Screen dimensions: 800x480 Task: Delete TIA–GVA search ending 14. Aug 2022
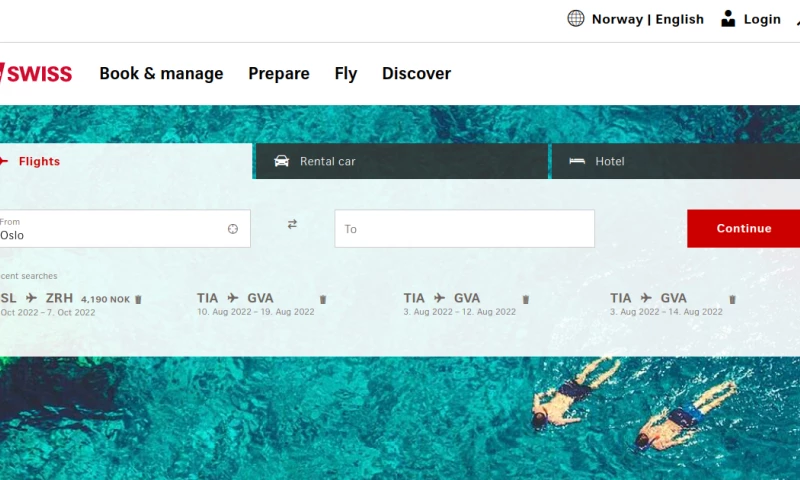pos(732,299)
